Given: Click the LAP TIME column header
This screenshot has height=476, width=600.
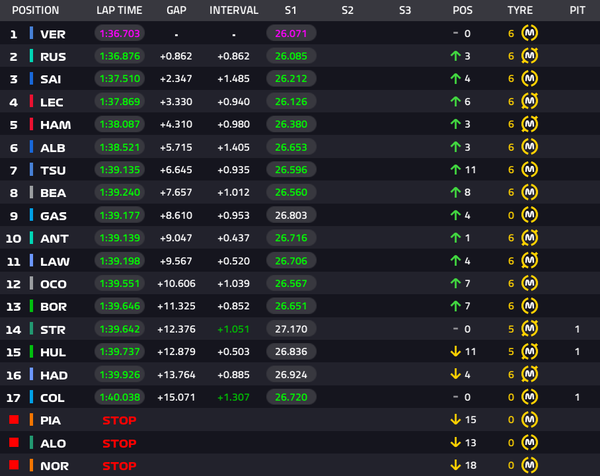Looking at the screenshot, I should [119, 10].
